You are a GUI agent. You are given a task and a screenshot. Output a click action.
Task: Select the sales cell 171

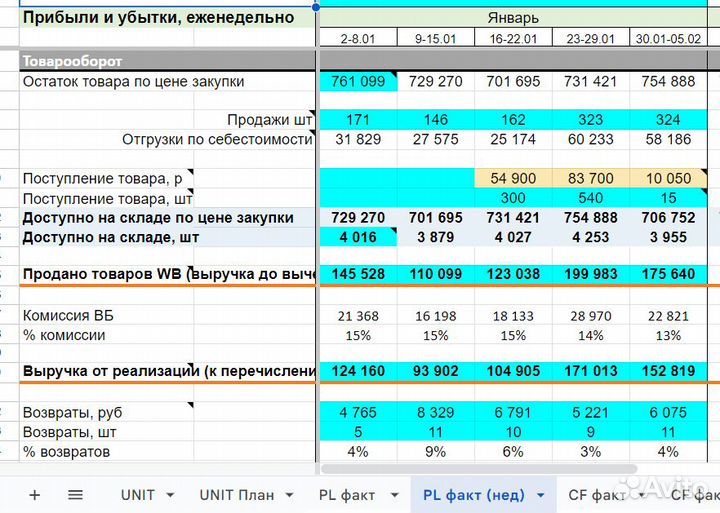coord(358,120)
